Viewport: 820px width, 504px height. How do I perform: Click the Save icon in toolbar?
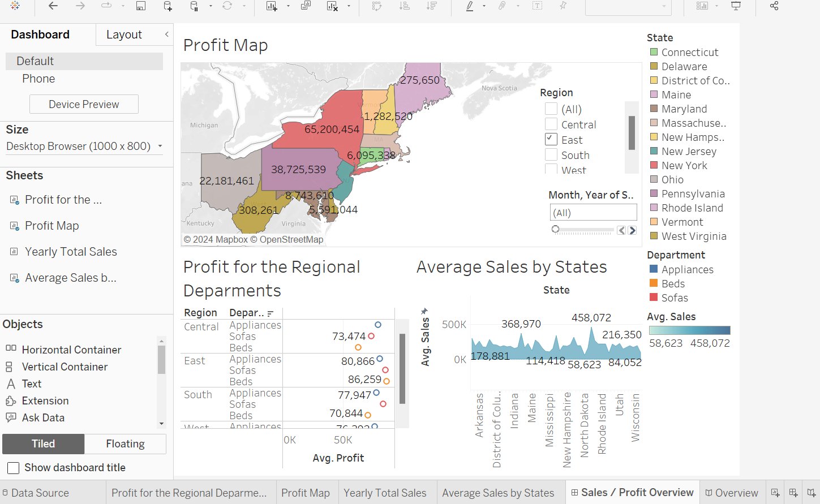click(x=141, y=6)
